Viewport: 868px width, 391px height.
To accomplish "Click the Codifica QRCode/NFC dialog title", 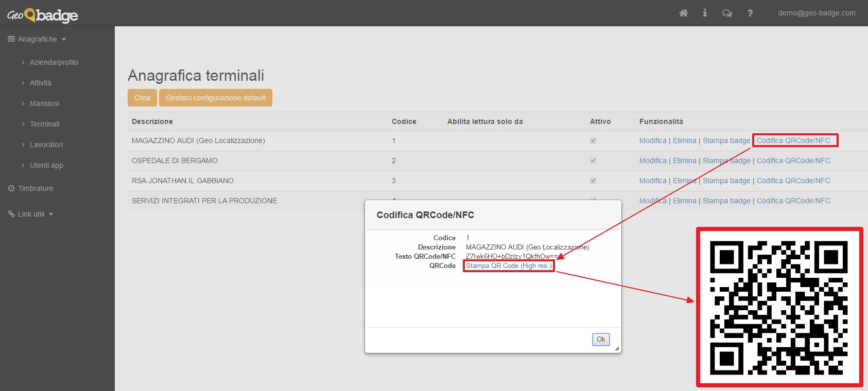I will tap(425, 215).
